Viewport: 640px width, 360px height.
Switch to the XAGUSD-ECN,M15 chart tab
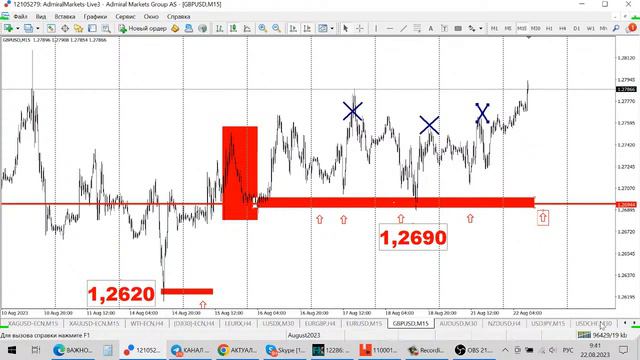(x=33, y=323)
